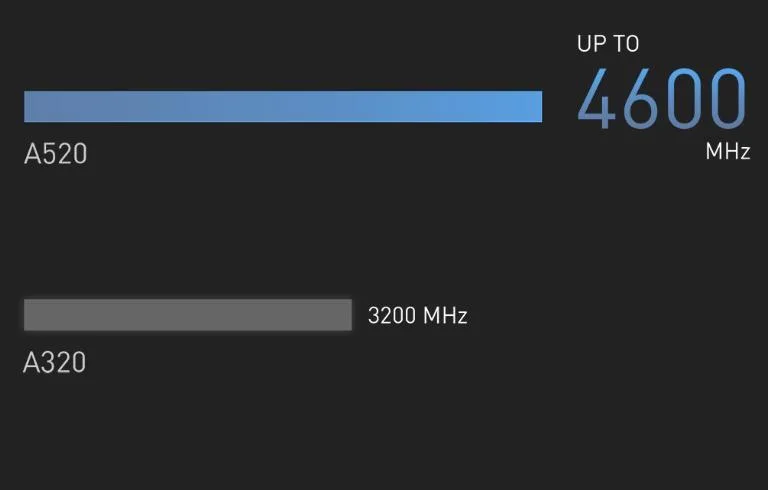Viewport: 768px width, 490px height.
Task: Click the digit 6 in 4600
Action: coord(642,100)
